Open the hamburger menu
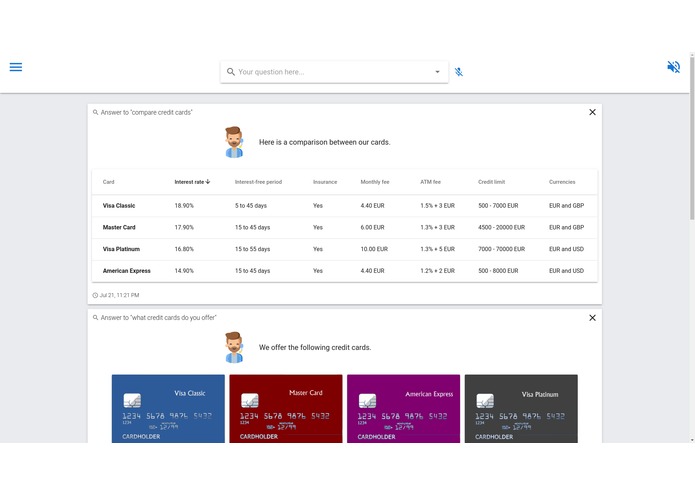 (16, 67)
